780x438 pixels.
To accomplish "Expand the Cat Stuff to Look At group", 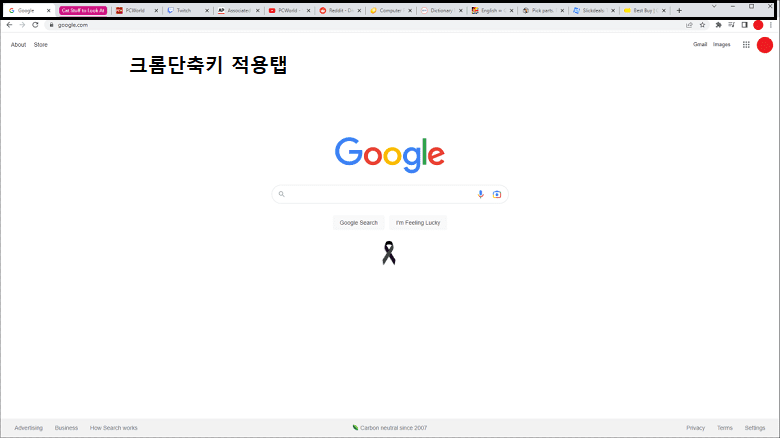I will tap(83, 10).
